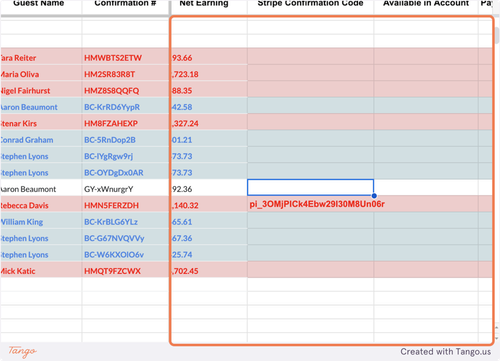
Task: Click the active empty Stripe code cell
Action: (x=310, y=187)
